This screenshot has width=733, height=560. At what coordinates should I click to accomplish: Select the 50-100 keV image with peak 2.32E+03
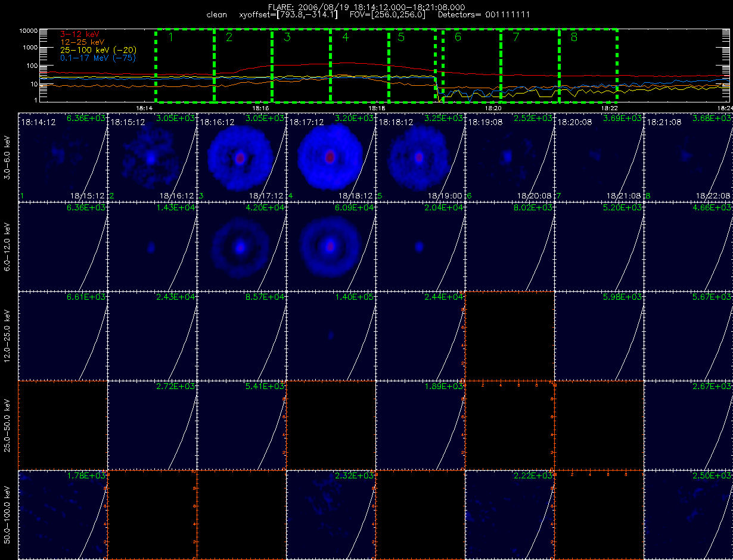(331, 514)
